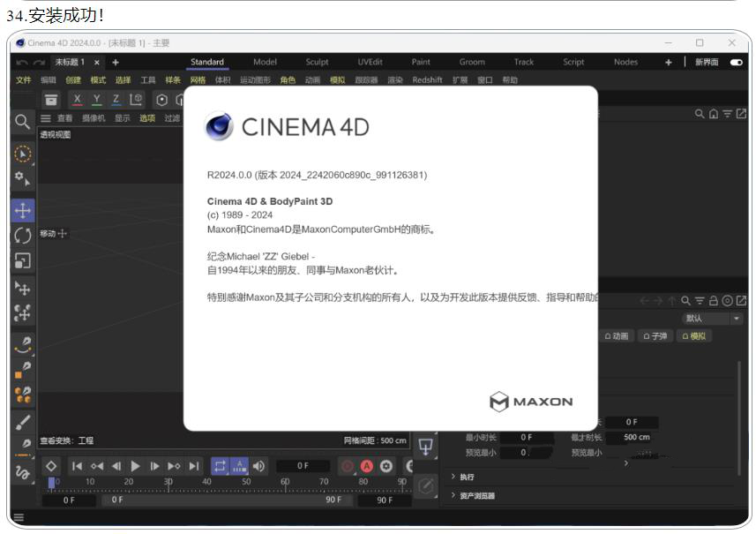The width and height of the screenshot is (756, 534).
Task: Open attribute manager in new window icon
Action: pyautogui.click(x=742, y=301)
